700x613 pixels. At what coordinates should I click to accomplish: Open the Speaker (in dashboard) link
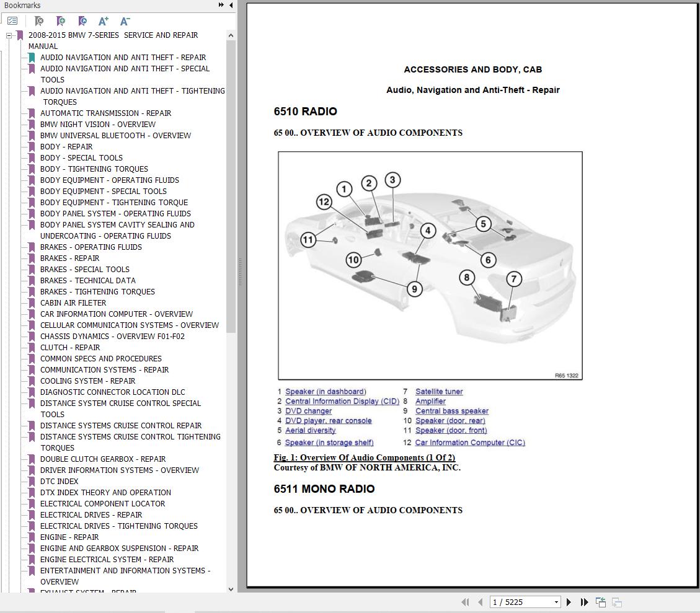(326, 391)
